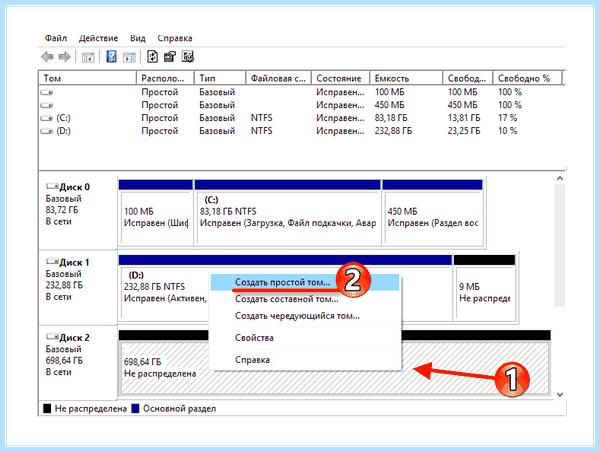
Task: Select the drive icon next to (D:)
Action: tap(47, 131)
